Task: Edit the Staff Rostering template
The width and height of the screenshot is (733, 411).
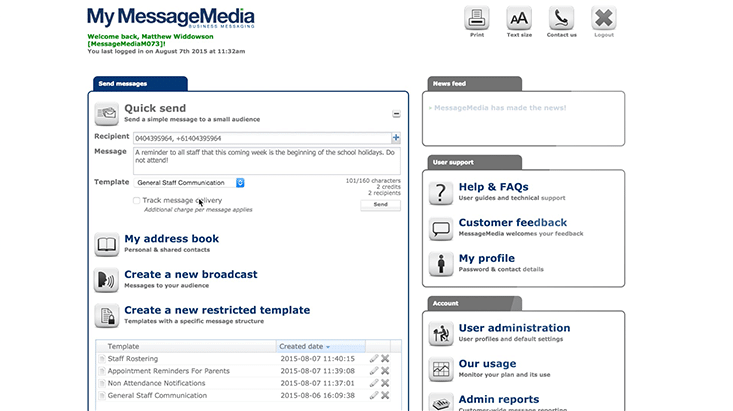Action: (374, 359)
